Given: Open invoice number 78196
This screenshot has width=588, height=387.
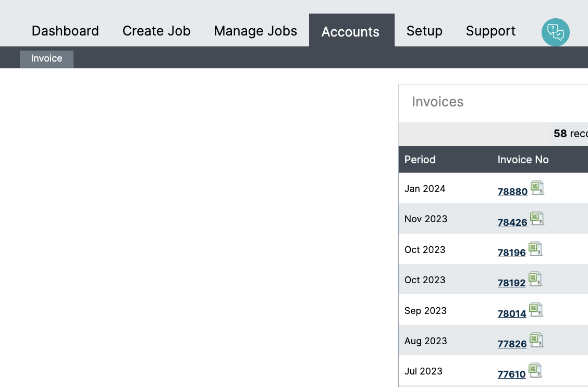Looking at the screenshot, I should click(511, 252).
